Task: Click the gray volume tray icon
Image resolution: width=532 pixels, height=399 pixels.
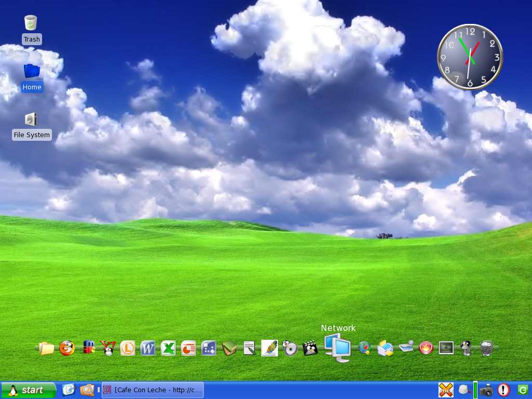Action: point(464,390)
